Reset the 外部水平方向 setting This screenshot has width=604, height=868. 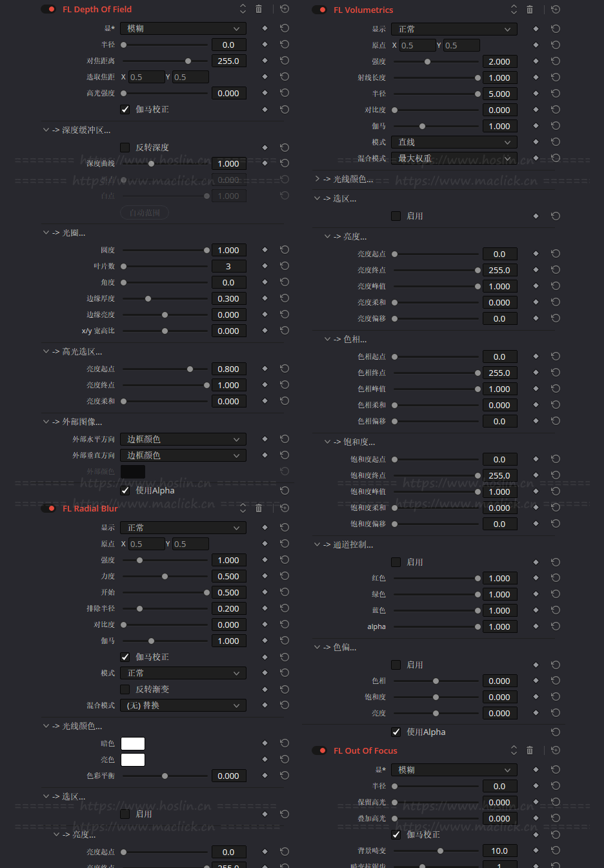[285, 439]
